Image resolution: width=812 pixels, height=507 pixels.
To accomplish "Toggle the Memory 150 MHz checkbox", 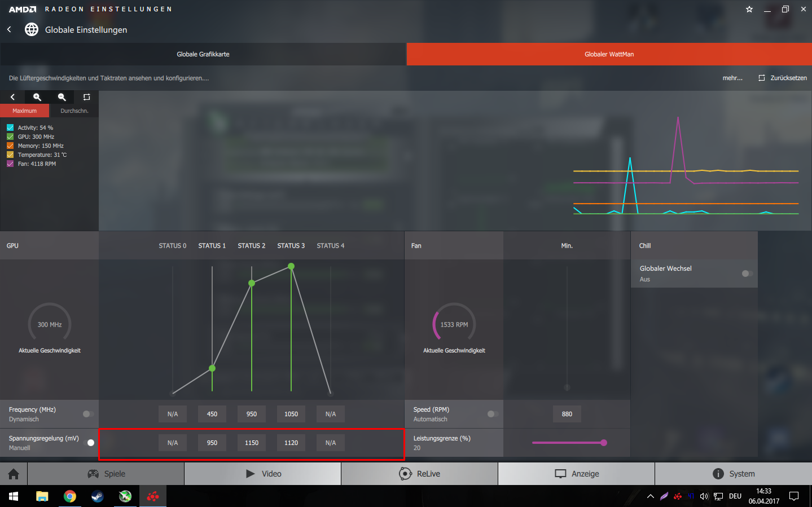I will coord(10,146).
